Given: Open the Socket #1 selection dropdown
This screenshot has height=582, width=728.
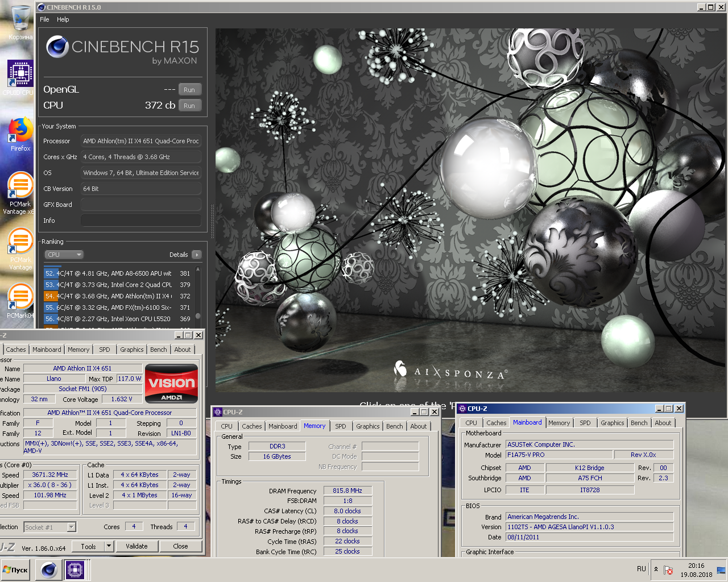Looking at the screenshot, I should coord(50,527).
